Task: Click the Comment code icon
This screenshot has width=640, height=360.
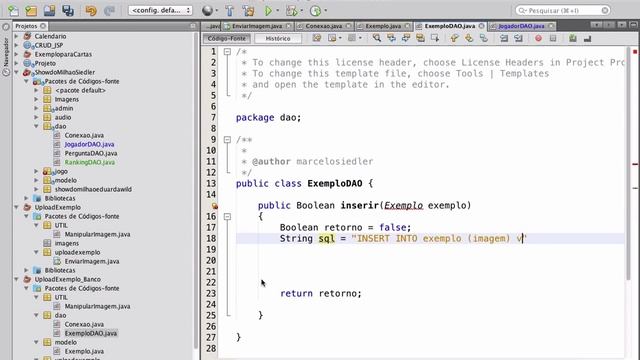Action: tap(573, 38)
